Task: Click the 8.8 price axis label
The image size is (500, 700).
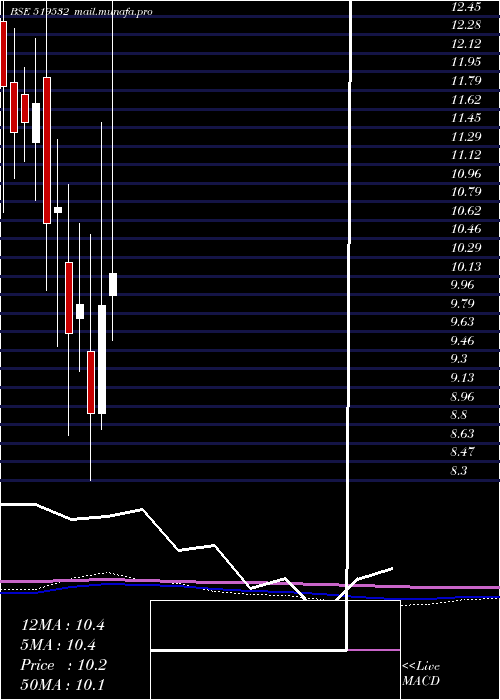Action: point(460,415)
